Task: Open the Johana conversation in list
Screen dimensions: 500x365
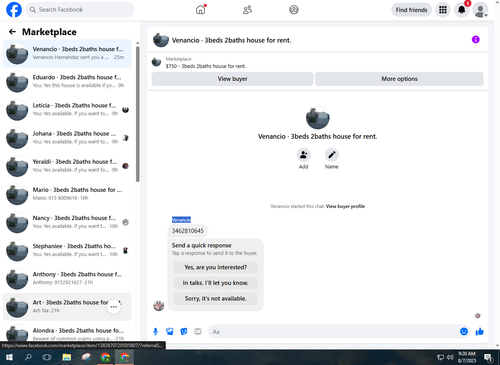Action: point(67,138)
